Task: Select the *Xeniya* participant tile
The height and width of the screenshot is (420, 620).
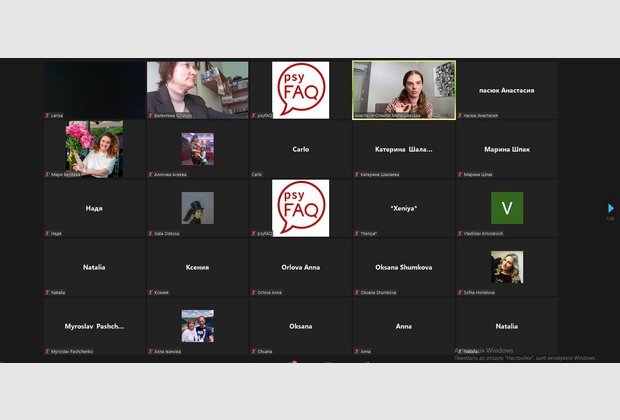Action: pyautogui.click(x=403, y=207)
